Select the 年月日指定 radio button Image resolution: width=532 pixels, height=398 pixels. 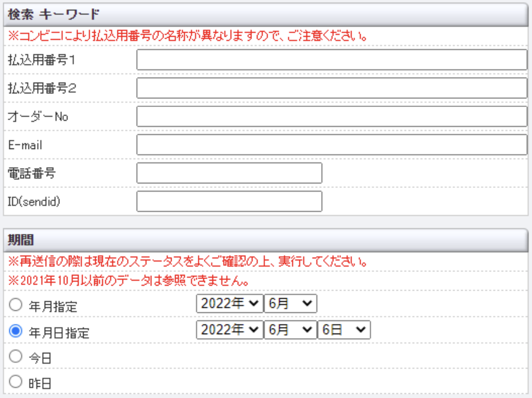[15, 331]
